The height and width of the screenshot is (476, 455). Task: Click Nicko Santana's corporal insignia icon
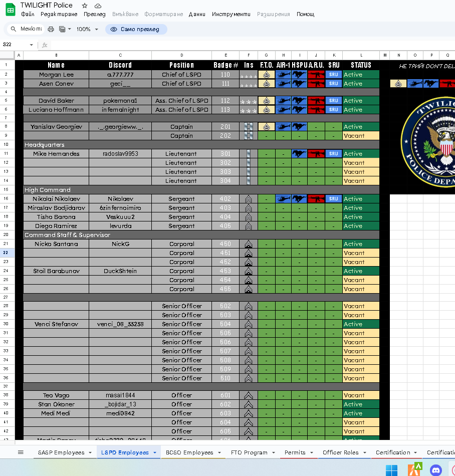(249, 245)
